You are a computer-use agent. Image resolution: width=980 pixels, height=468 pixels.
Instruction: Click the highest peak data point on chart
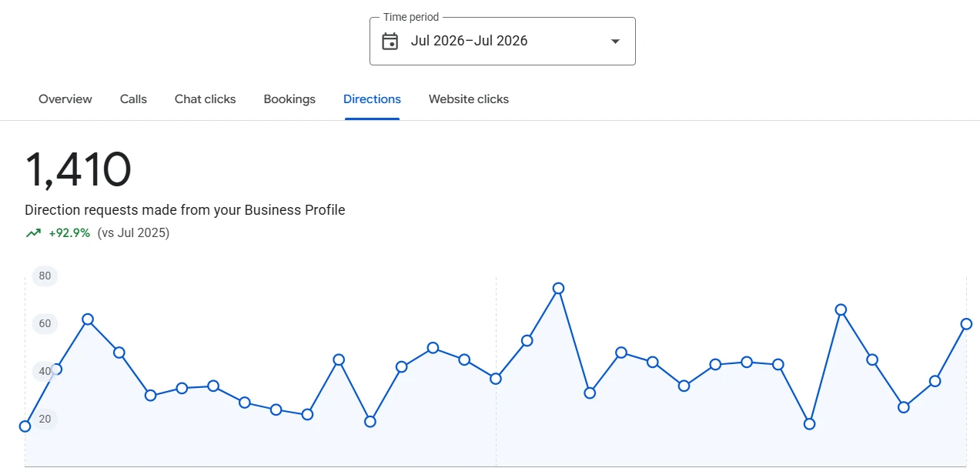click(x=558, y=289)
